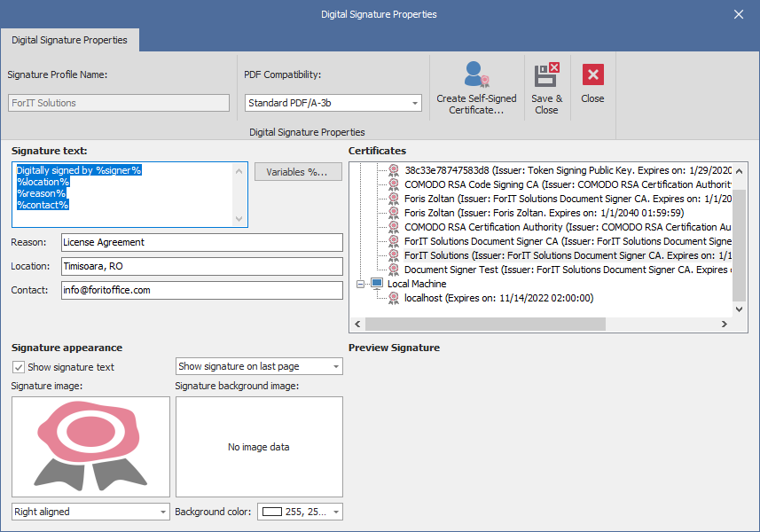Screen dimensions: 760x532
Task: Toggle the Show signature text checkbox
Action: 20,366
